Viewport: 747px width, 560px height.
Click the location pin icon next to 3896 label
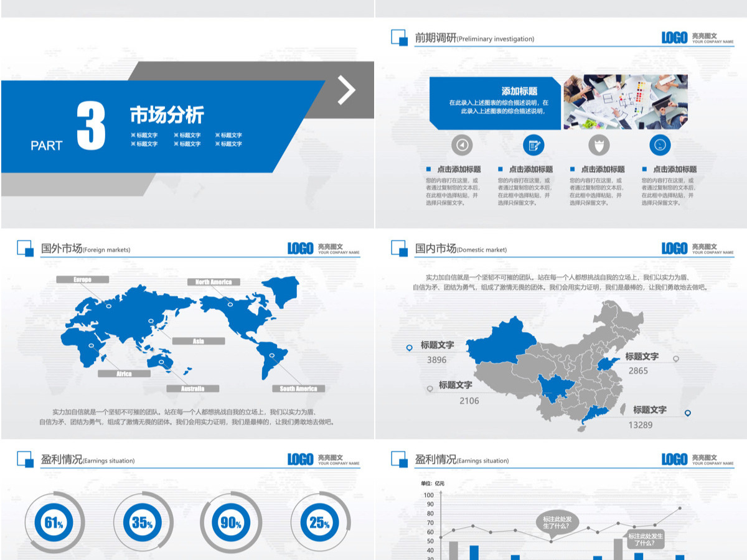point(409,348)
